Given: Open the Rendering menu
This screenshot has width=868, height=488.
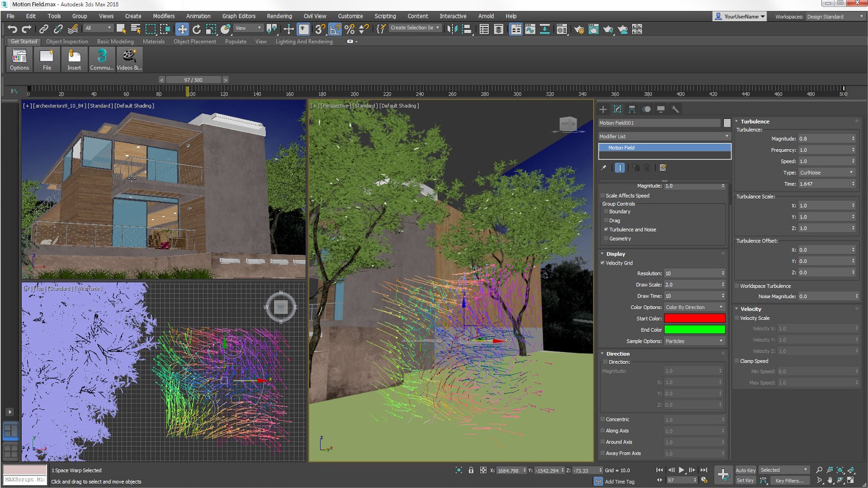Looking at the screenshot, I should (279, 16).
